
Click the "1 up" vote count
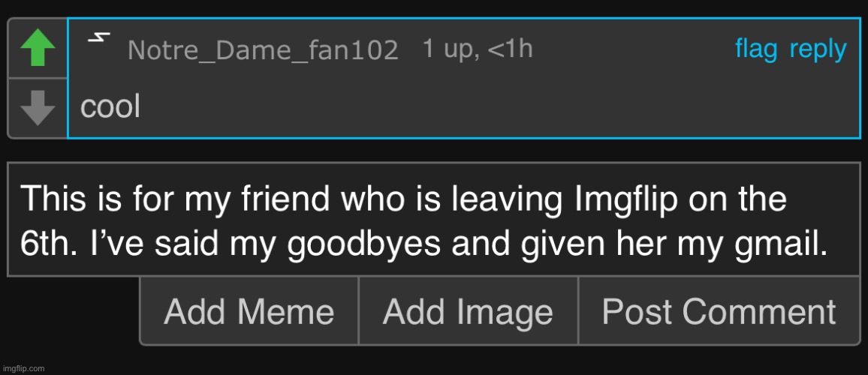tap(445, 49)
